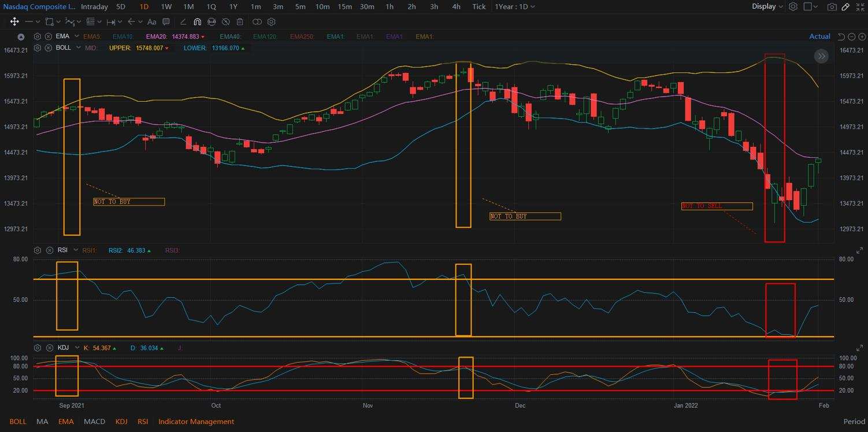This screenshot has width=868, height=432.
Task: Select the wave pattern drawing tool
Action: tap(70, 21)
